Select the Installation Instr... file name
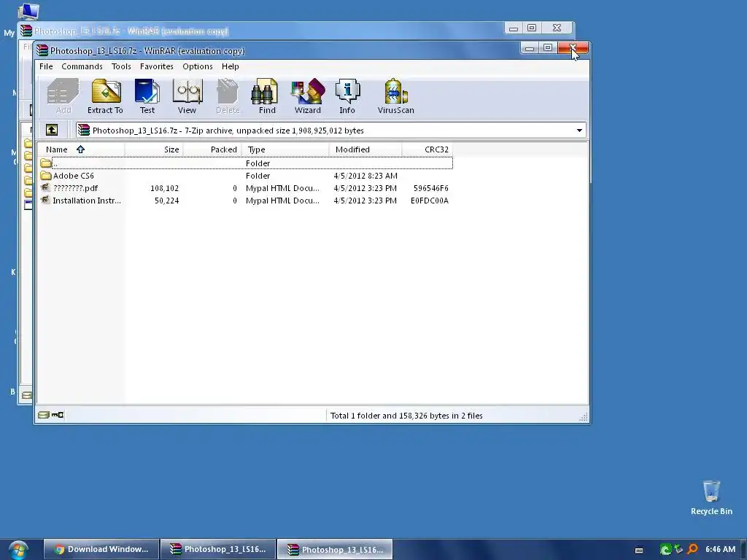The height and width of the screenshot is (560, 747). point(87,201)
